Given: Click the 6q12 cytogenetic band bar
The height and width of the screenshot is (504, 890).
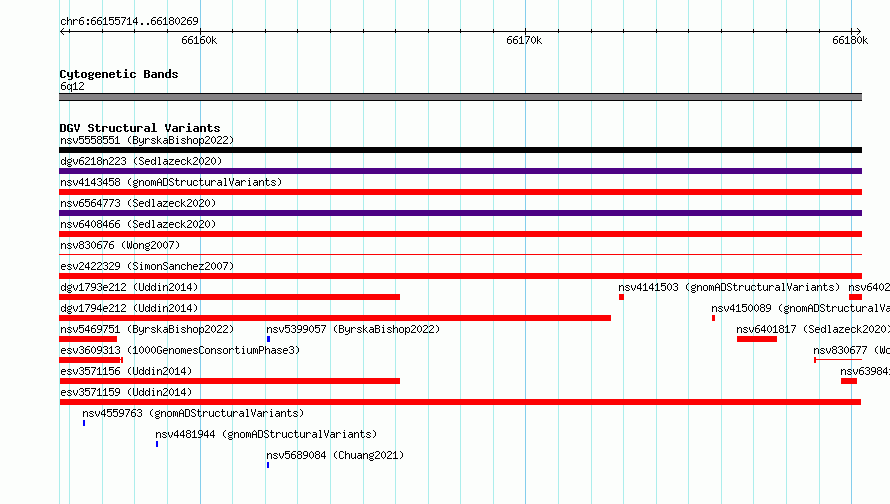Looking at the screenshot, I should [460, 97].
